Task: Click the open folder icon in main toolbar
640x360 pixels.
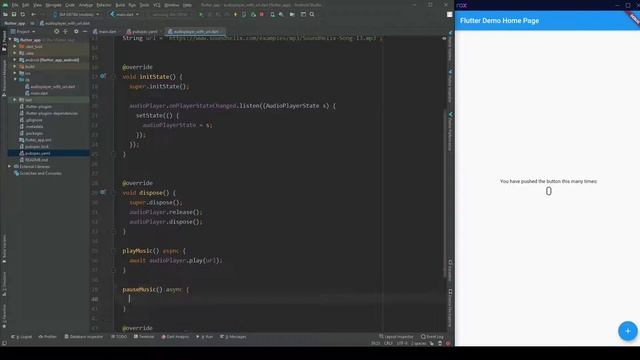Action: tap(5, 14)
